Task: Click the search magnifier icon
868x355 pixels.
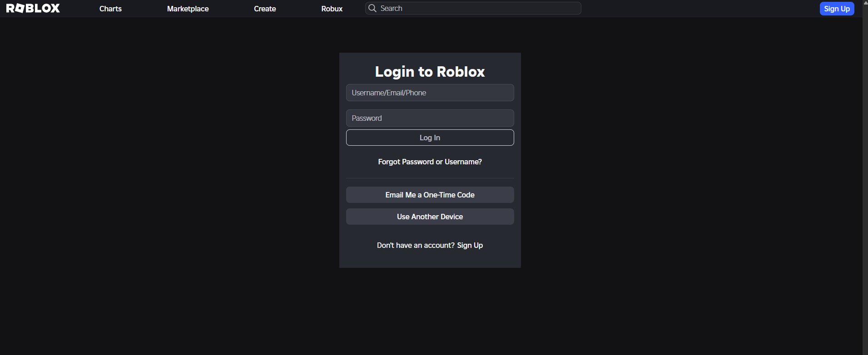Action: (372, 8)
